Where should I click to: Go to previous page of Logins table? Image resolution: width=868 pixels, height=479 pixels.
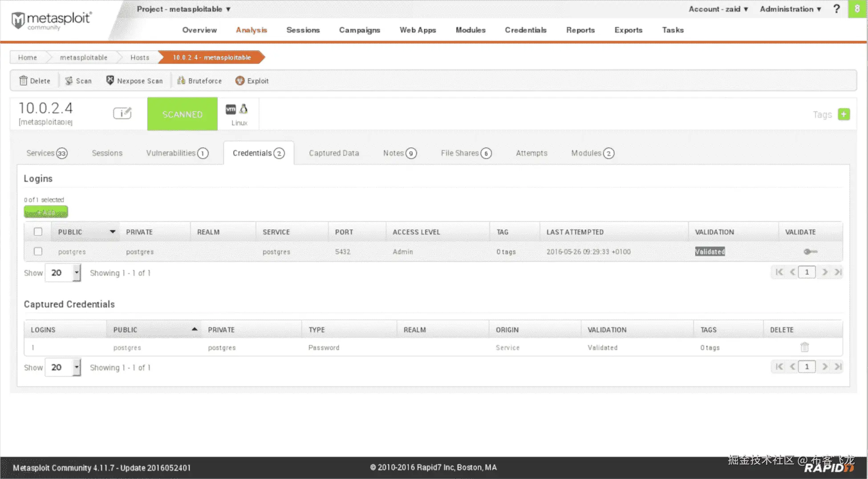pyautogui.click(x=792, y=272)
